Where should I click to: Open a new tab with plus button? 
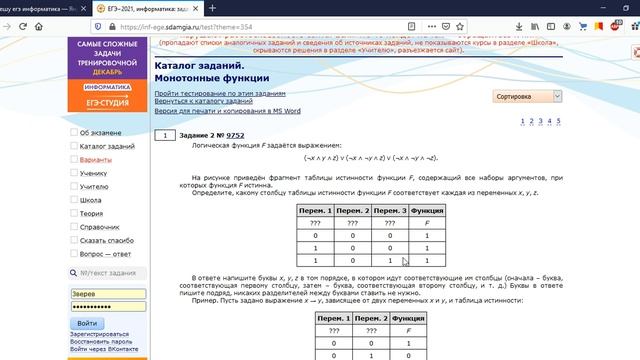coord(212,8)
